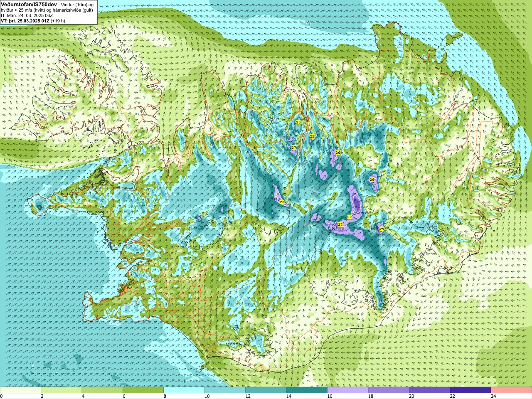Screen dimensions: 532x399
Task: Click the yellow gust marker labeled 28
Action: tap(282, 202)
